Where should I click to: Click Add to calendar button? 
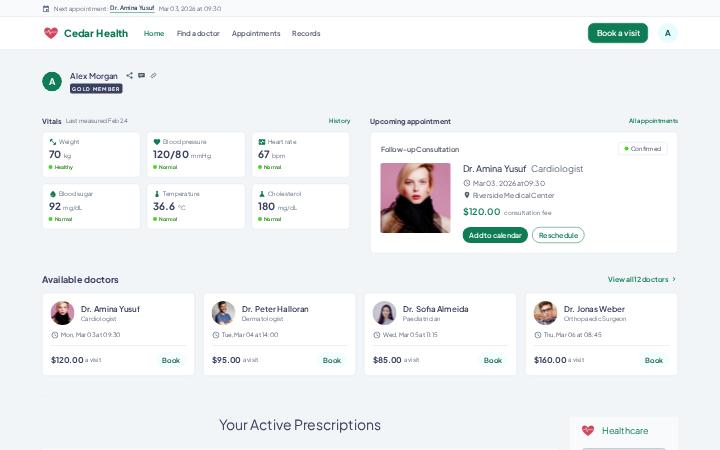pyautogui.click(x=495, y=235)
